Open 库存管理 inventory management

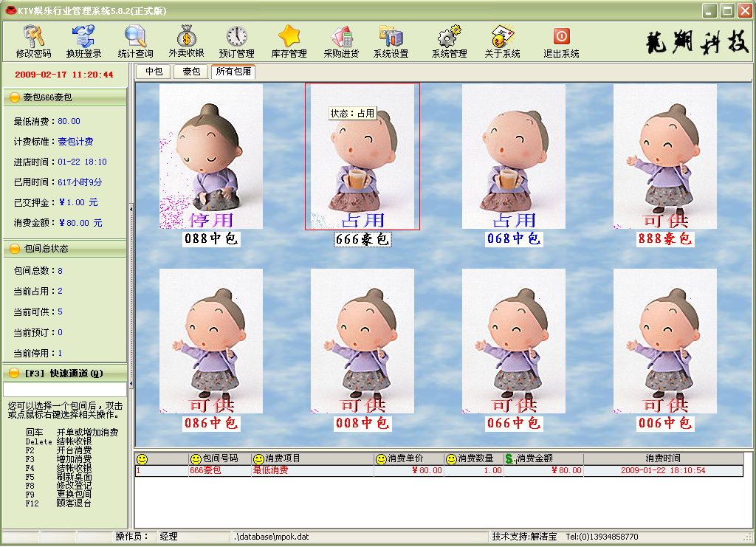289,41
